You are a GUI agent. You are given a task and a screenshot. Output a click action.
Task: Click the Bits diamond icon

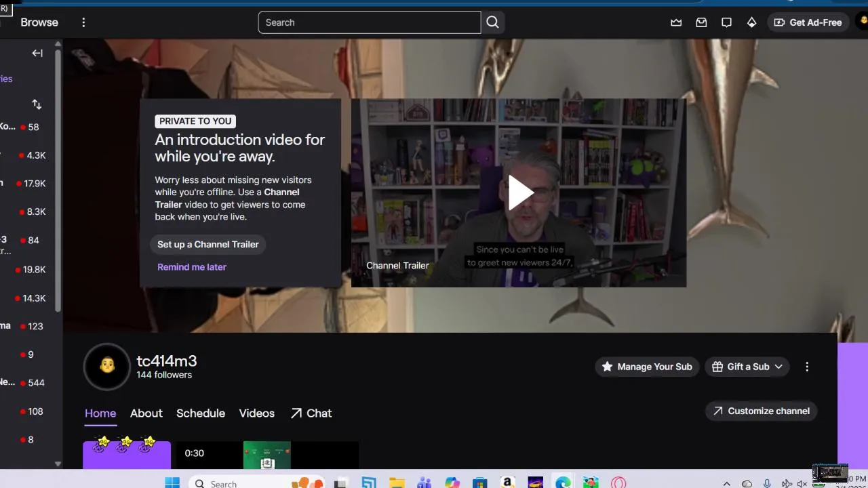[x=751, y=22]
